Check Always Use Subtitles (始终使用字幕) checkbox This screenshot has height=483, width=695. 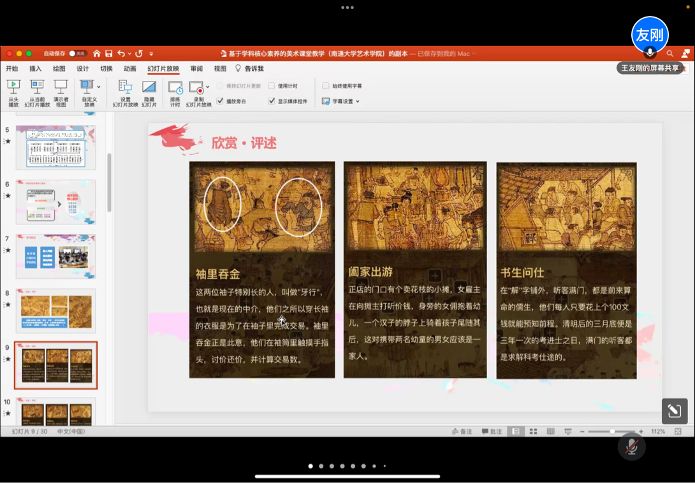point(326,86)
